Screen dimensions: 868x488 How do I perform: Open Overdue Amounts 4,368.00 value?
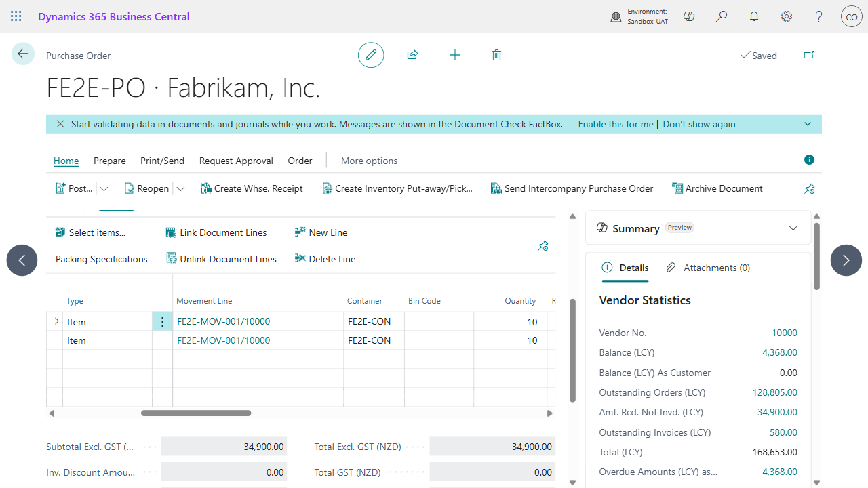click(780, 472)
